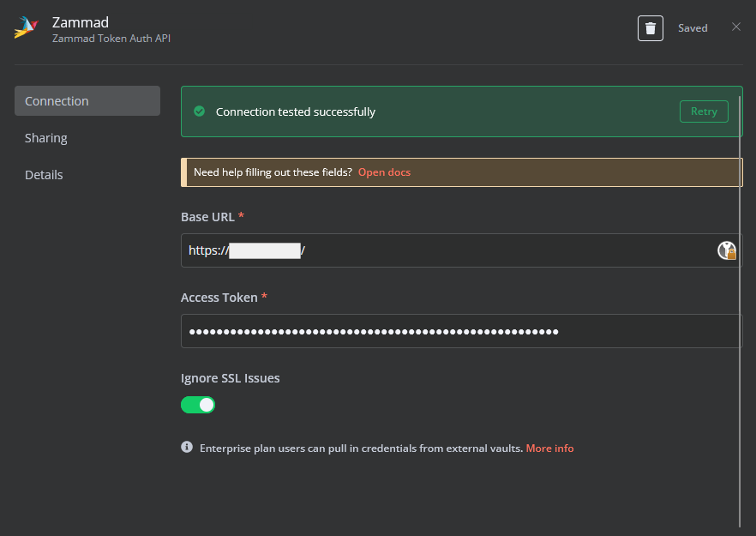Focus the Base URL input field
The height and width of the screenshot is (536, 756).
coord(461,250)
